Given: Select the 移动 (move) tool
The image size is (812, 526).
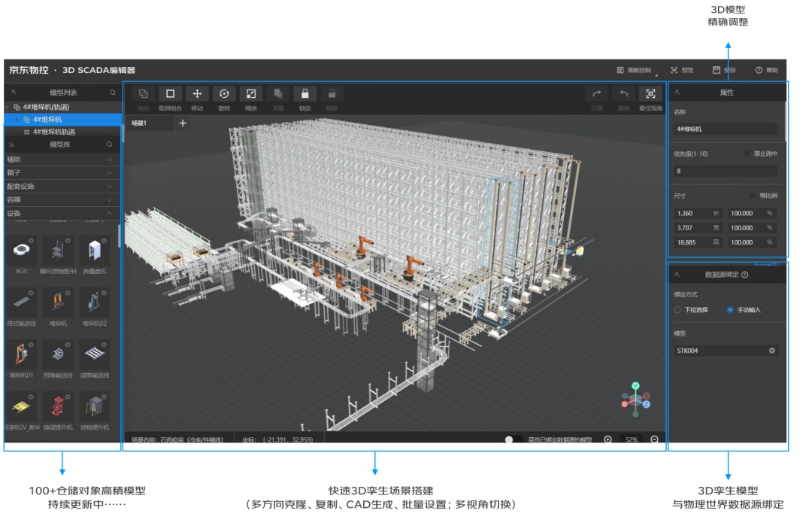Looking at the screenshot, I should 197,94.
